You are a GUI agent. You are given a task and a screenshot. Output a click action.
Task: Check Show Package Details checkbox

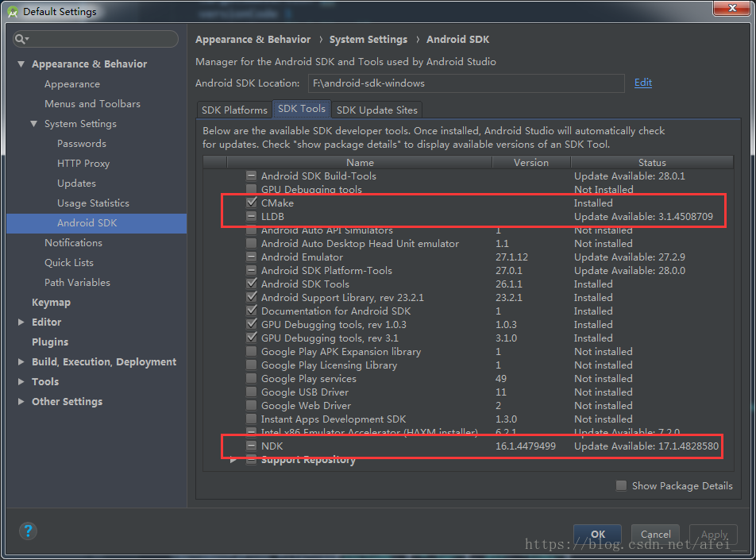pos(622,485)
